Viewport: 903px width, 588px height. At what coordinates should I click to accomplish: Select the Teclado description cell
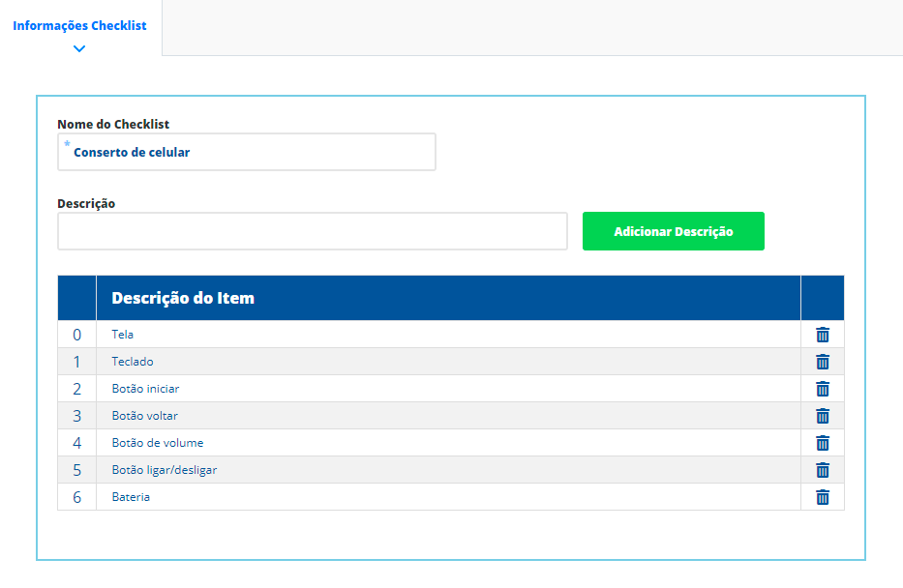coord(448,362)
